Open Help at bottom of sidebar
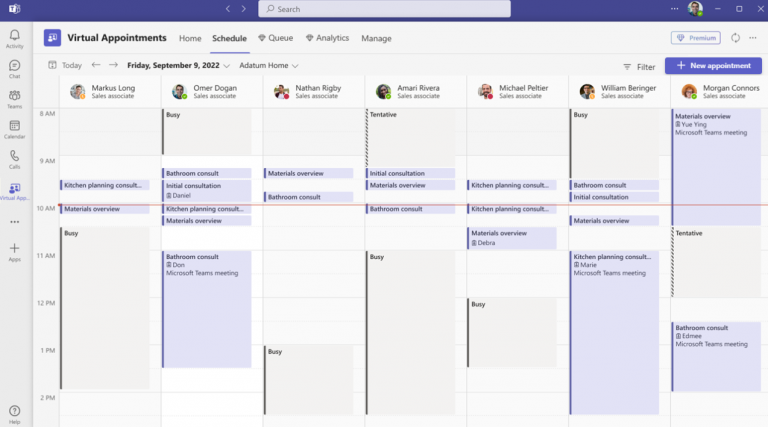This screenshot has height=427, width=768. click(15, 414)
